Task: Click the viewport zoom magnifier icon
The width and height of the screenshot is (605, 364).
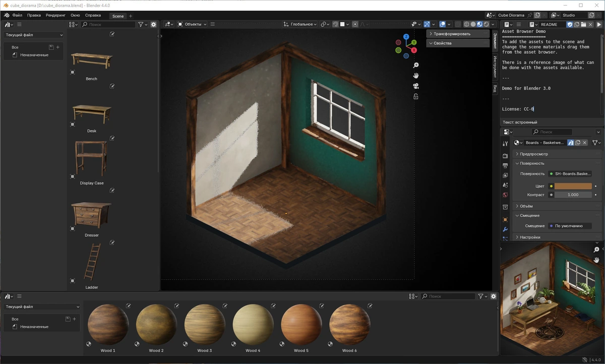Action: [x=416, y=66]
